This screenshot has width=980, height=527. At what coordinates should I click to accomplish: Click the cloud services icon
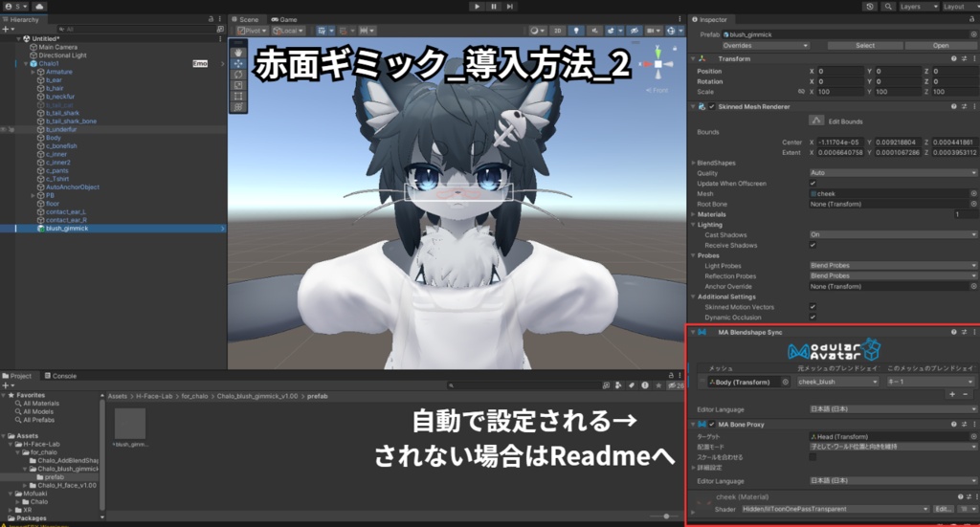[x=38, y=7]
